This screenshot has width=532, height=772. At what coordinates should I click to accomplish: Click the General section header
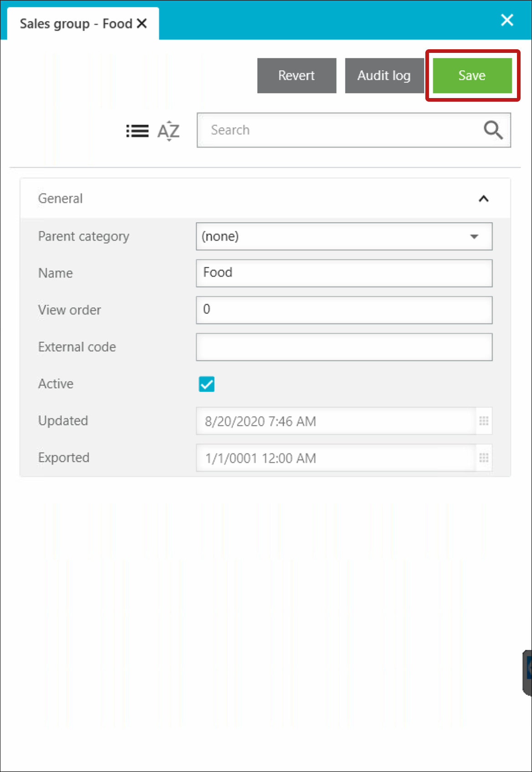click(x=265, y=198)
